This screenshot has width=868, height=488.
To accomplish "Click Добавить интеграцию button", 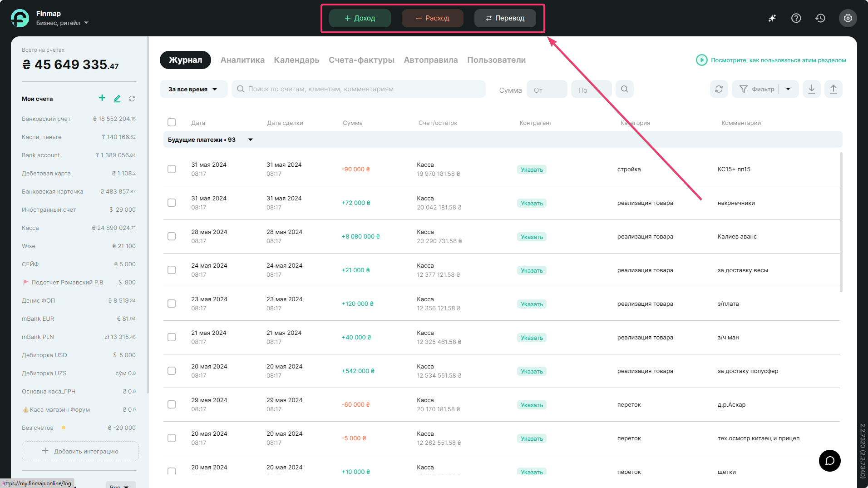I will [x=80, y=451].
